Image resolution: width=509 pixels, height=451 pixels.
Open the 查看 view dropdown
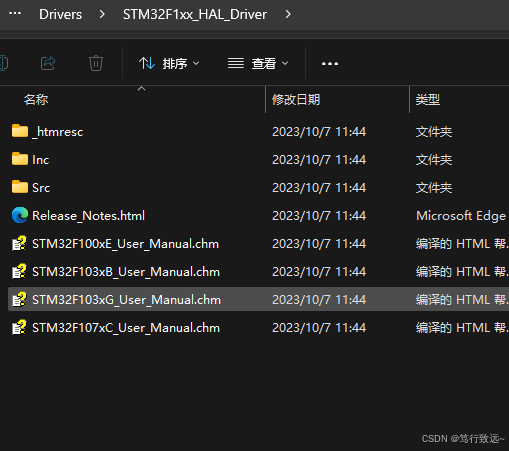tap(258, 63)
